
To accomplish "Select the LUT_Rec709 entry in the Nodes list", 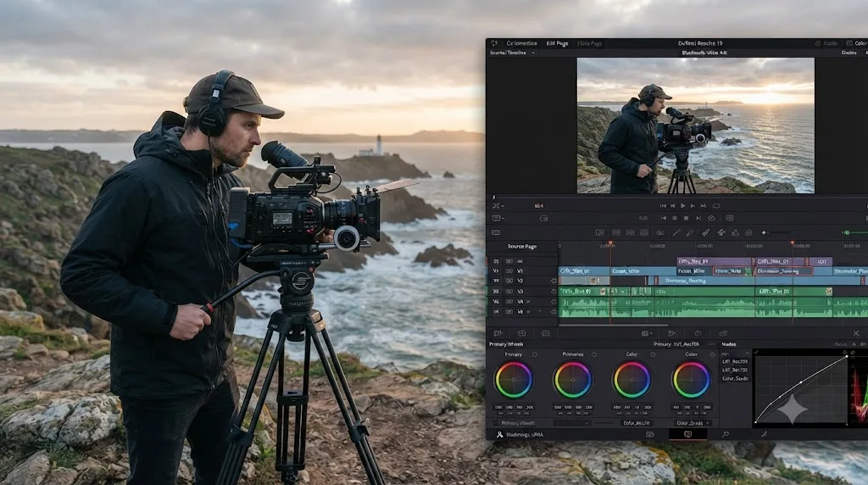I will click(735, 362).
